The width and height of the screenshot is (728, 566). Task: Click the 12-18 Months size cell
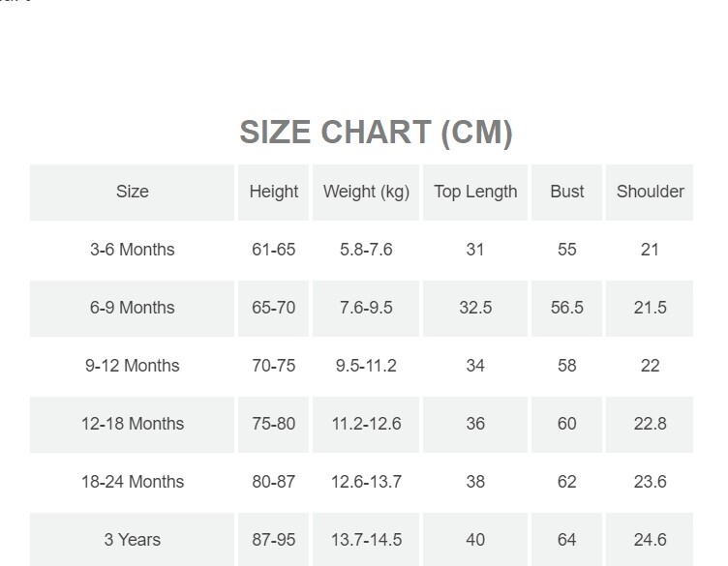[x=133, y=424]
